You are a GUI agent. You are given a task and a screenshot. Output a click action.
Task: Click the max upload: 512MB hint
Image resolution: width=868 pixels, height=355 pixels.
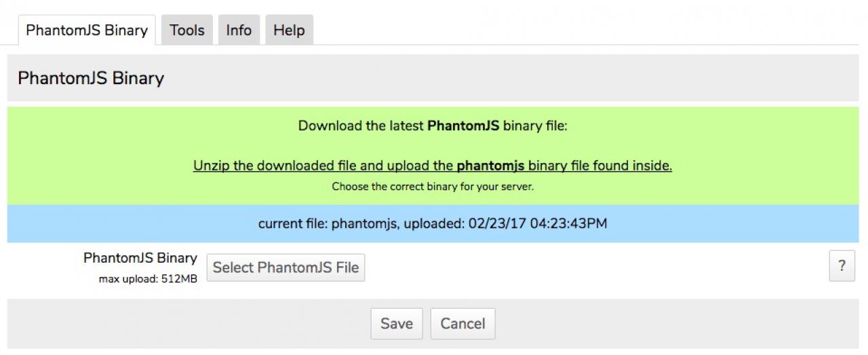[x=148, y=278]
